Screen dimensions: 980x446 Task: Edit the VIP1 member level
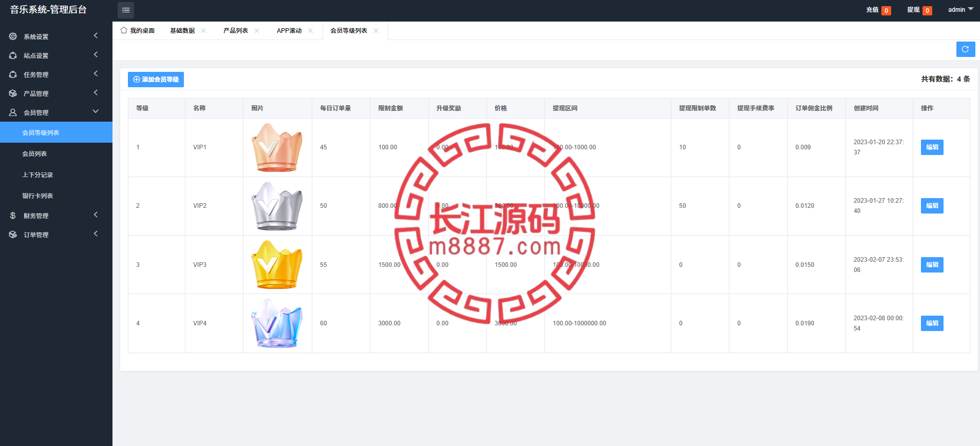(932, 147)
